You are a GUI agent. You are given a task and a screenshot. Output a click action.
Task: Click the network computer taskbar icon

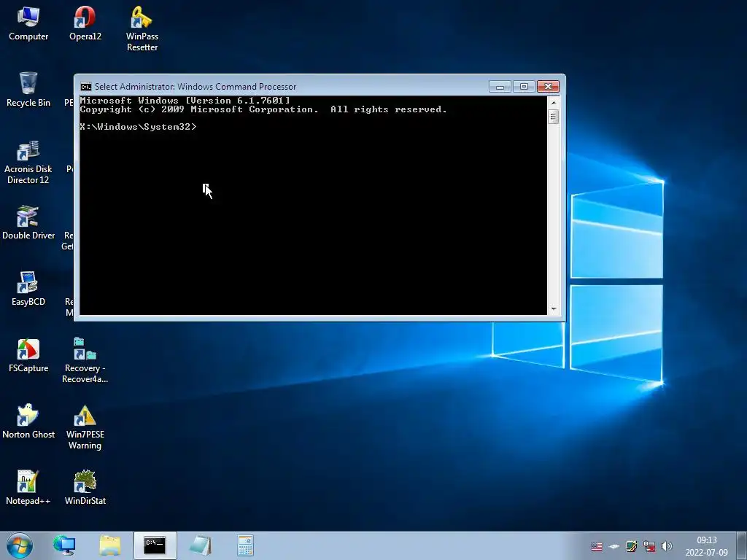(x=64, y=545)
